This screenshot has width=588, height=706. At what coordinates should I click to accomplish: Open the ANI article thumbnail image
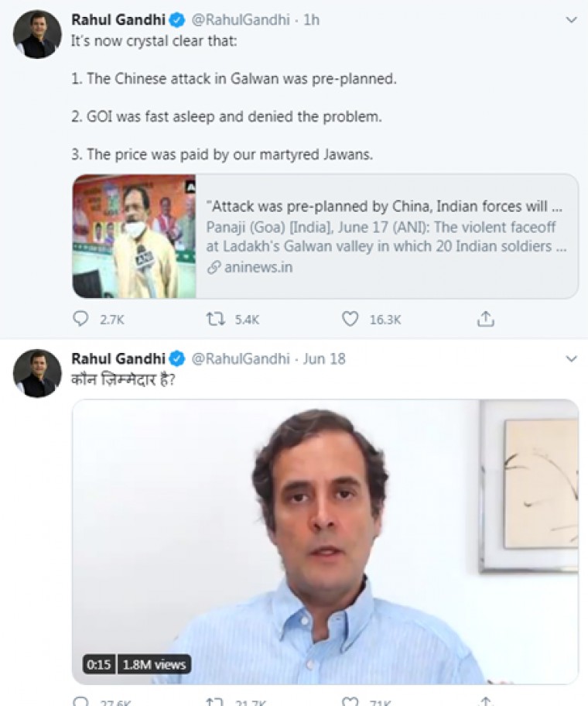point(134,236)
